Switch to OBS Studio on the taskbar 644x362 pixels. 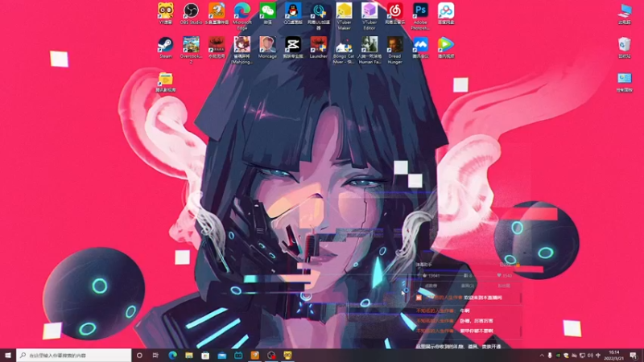pyautogui.click(x=271, y=355)
